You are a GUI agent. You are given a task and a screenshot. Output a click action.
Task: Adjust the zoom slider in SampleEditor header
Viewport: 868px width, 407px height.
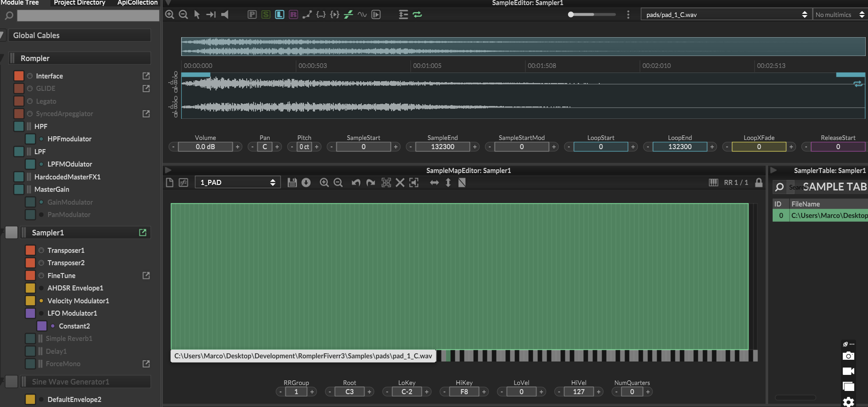point(592,15)
